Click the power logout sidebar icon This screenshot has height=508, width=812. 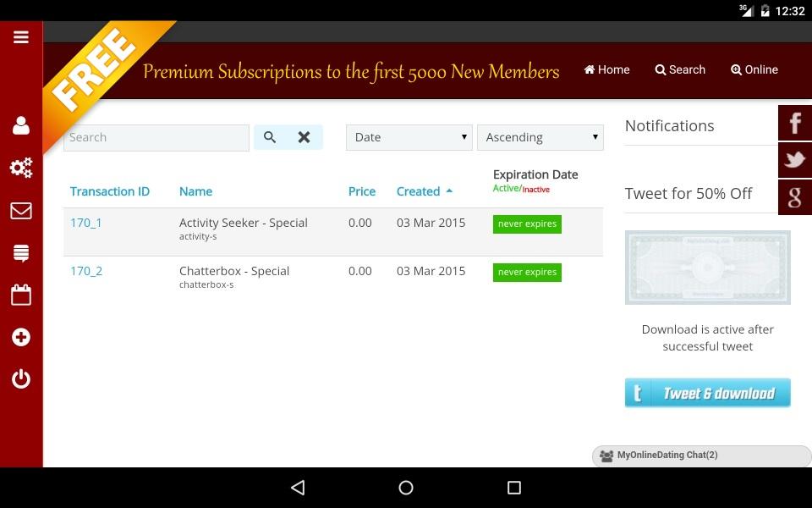click(20, 379)
